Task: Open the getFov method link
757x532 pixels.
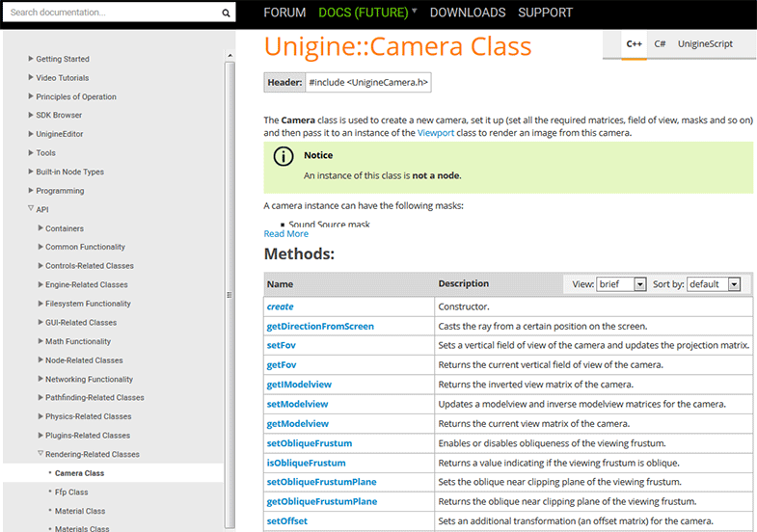Action: pos(282,365)
